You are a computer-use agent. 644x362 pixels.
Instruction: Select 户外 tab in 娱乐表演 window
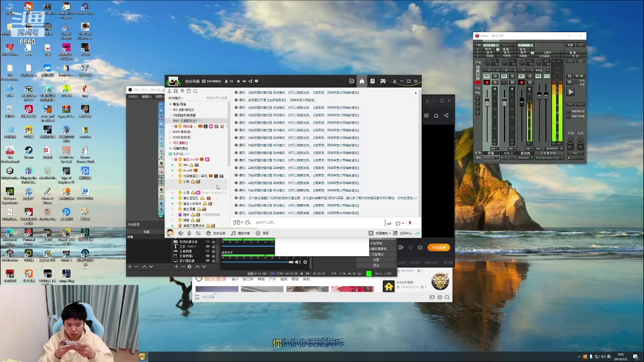point(272,279)
